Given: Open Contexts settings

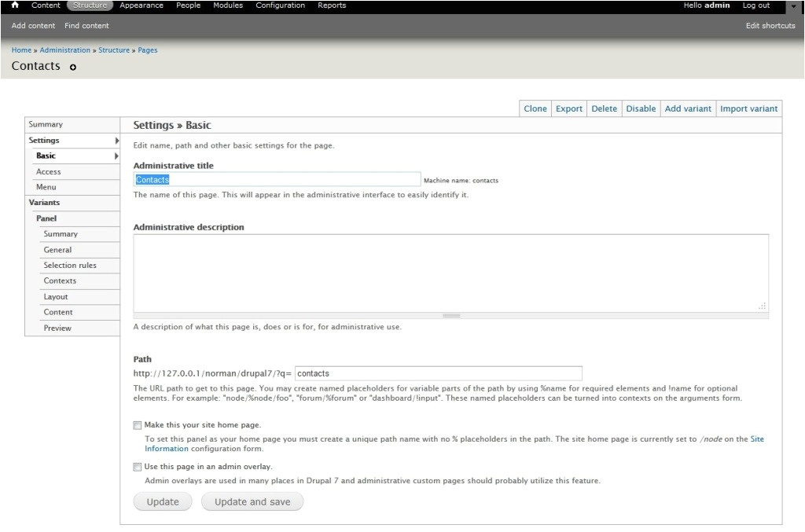Looking at the screenshot, I should click(x=80, y=281).
